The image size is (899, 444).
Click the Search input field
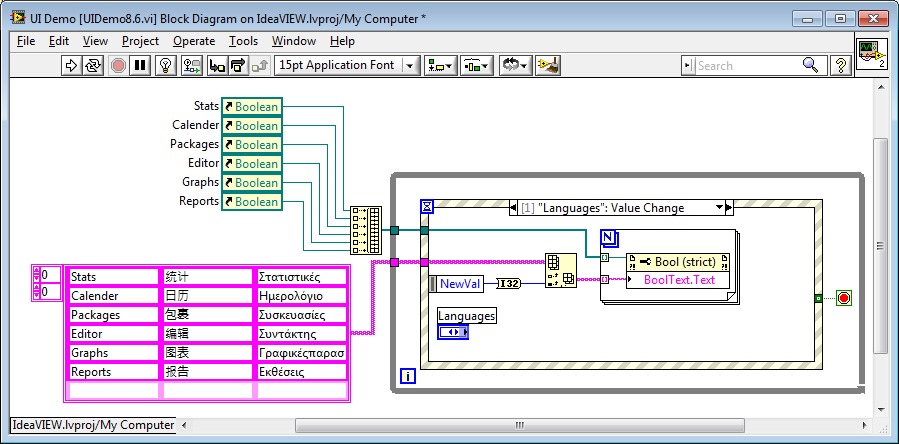(x=748, y=65)
